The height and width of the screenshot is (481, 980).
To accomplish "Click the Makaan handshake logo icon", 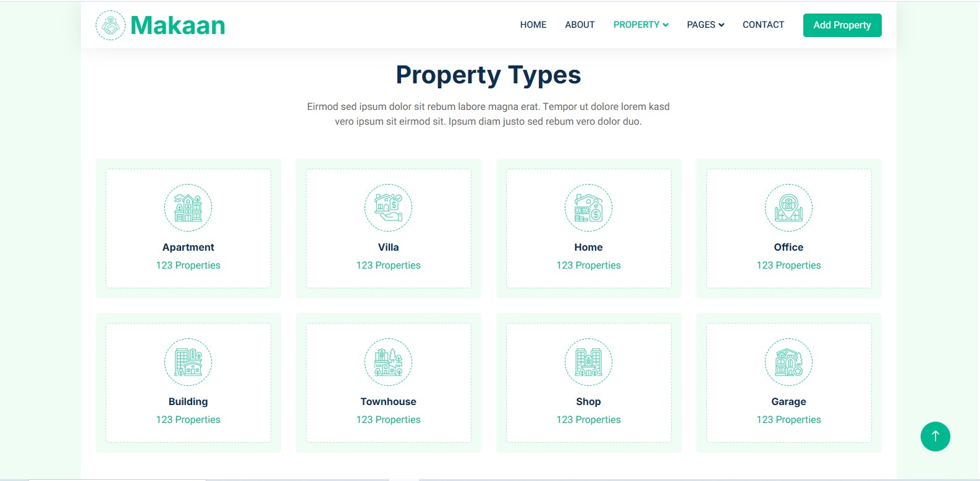I will [x=111, y=25].
